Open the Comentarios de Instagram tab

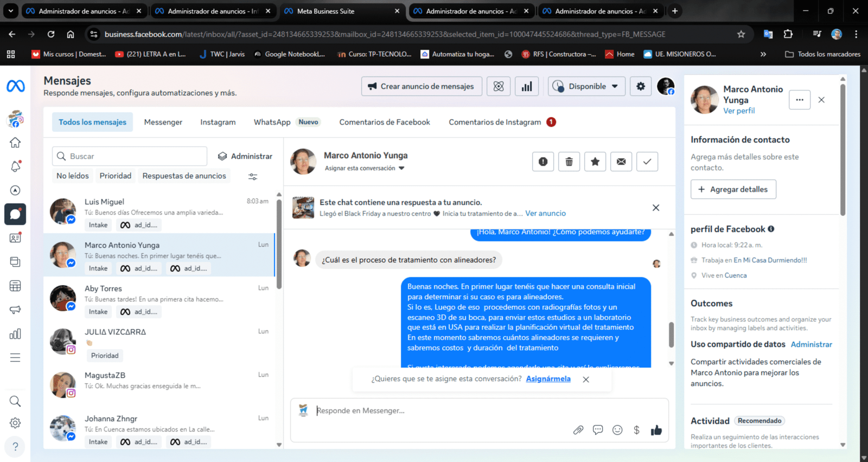pos(495,122)
